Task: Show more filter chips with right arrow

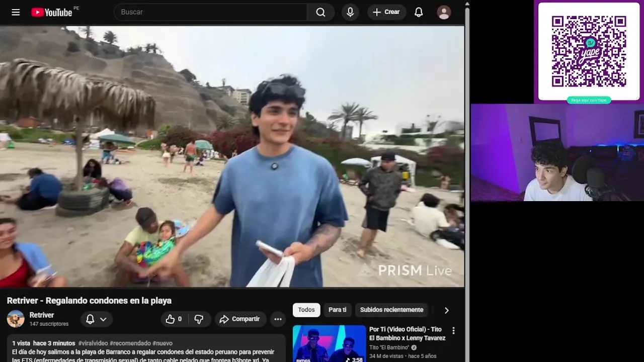Action: tap(446, 310)
